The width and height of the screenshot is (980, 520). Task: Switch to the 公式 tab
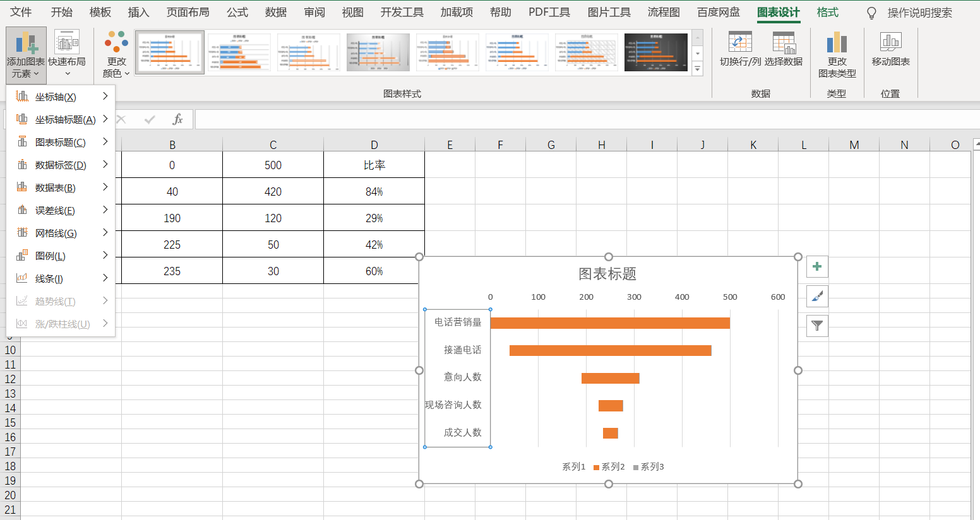click(237, 13)
